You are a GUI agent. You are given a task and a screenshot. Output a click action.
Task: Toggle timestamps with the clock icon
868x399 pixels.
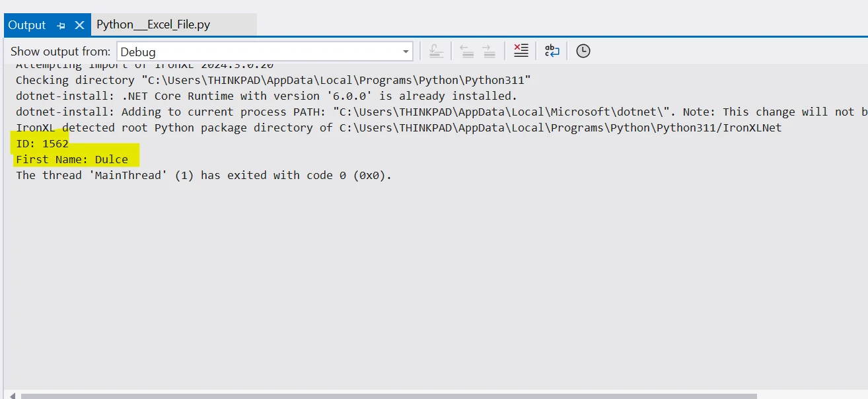(x=583, y=51)
